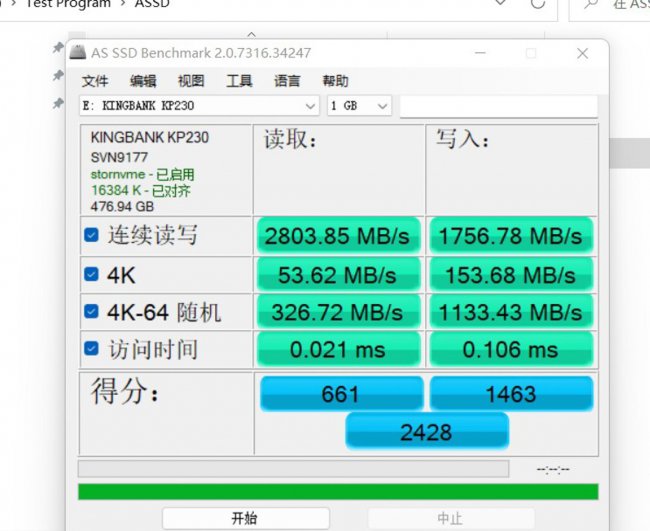Click the SVN9177 firmware text

point(119,158)
